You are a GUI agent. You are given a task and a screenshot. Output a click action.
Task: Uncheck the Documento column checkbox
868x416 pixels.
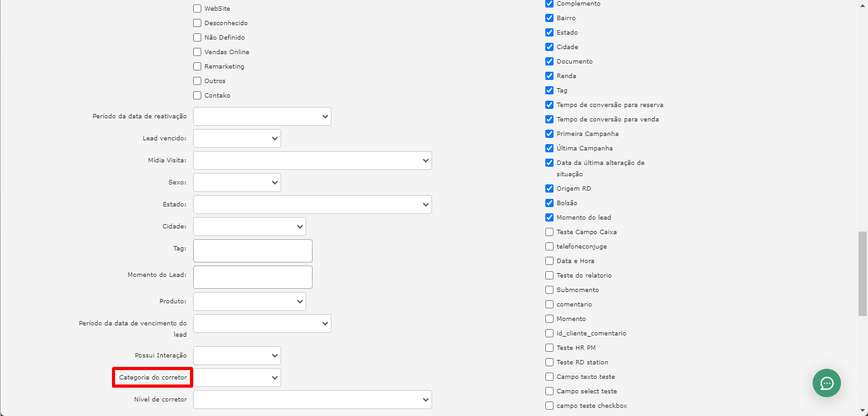[550, 62]
